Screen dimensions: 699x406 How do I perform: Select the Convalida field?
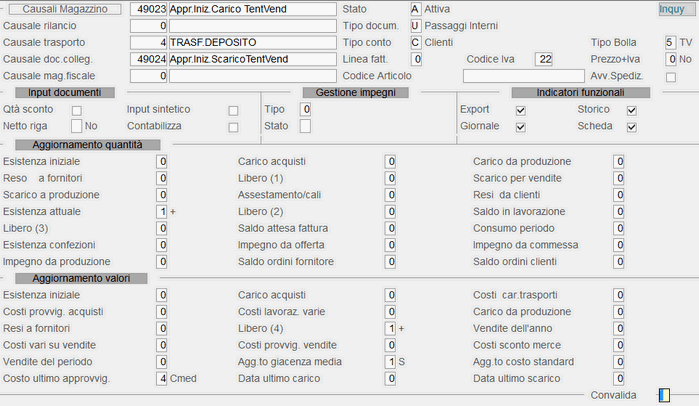click(x=664, y=395)
